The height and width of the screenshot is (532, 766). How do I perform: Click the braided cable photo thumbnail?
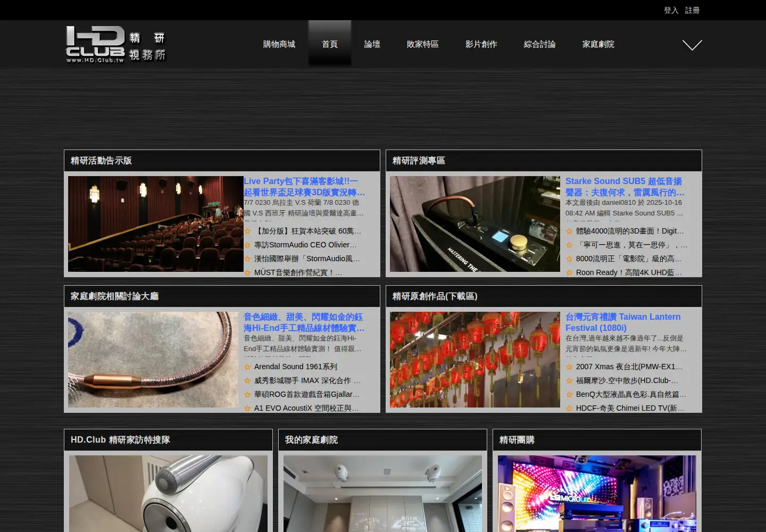click(x=153, y=360)
